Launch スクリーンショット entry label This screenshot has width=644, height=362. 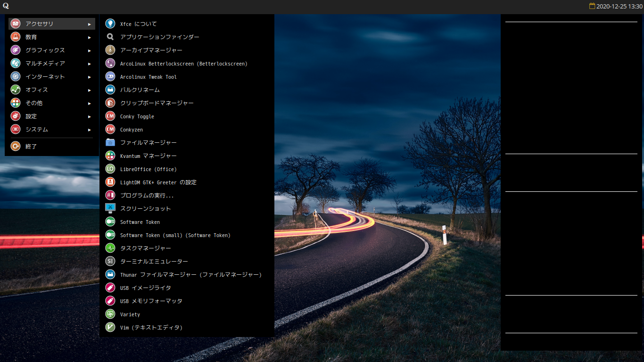(x=146, y=209)
